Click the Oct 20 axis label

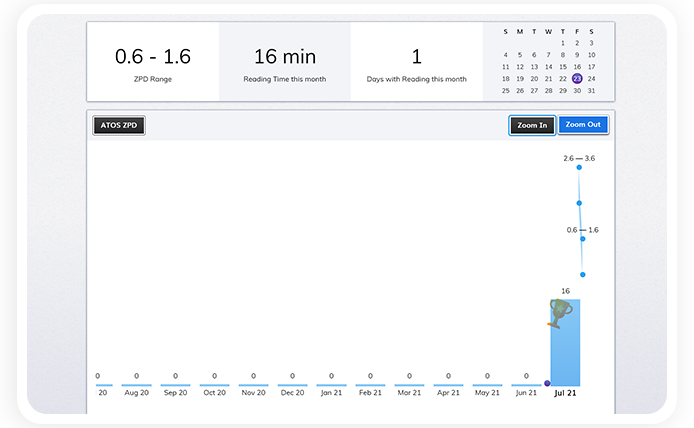[x=214, y=393]
